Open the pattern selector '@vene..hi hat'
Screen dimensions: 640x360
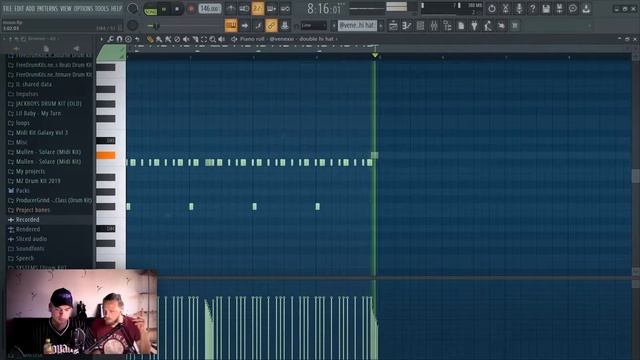pos(358,26)
